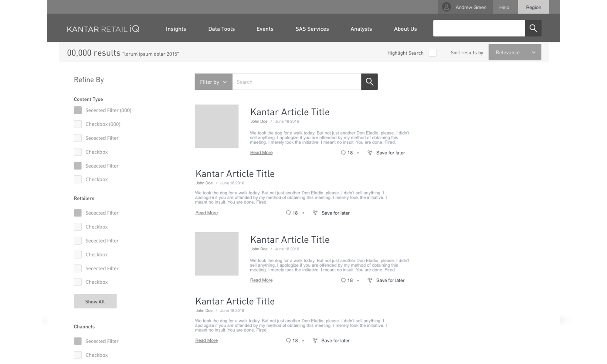Click Save for later on third article
Screen dimensions: 607x364
(x=390, y=281)
